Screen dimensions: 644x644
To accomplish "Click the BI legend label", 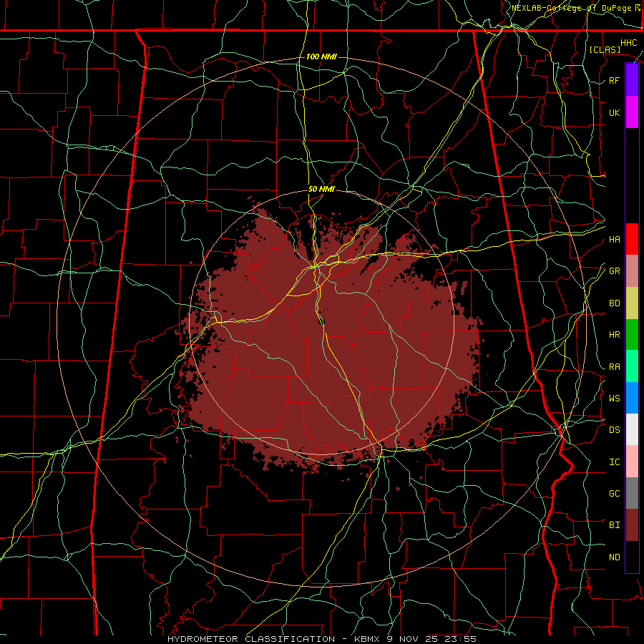I will pyautogui.click(x=614, y=525).
